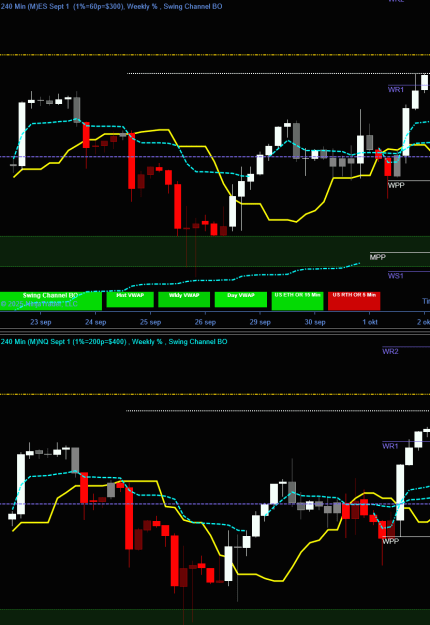Screen dimensions: 430x625
Task: Click the red US RTH OR 5 Min button
Action: coord(354,301)
